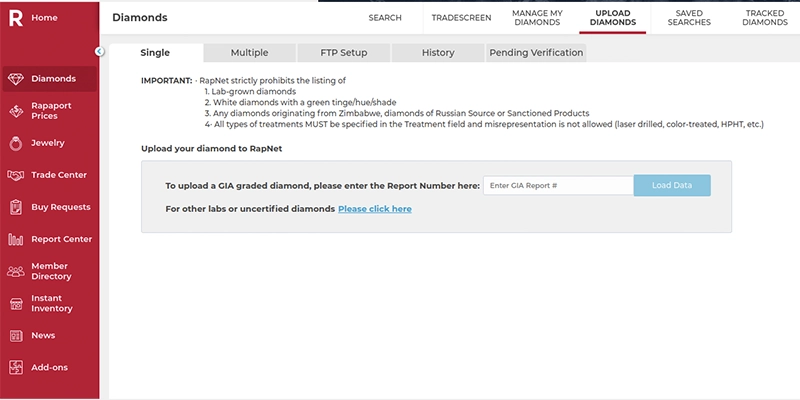Open the Manage My Diamonds tab
The width and height of the screenshot is (800, 400).
[x=537, y=18]
